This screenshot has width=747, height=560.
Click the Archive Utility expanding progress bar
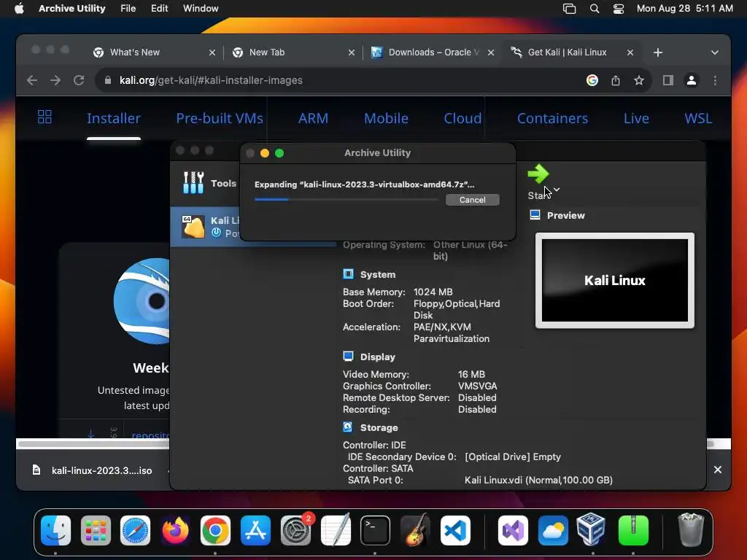tap(347, 200)
